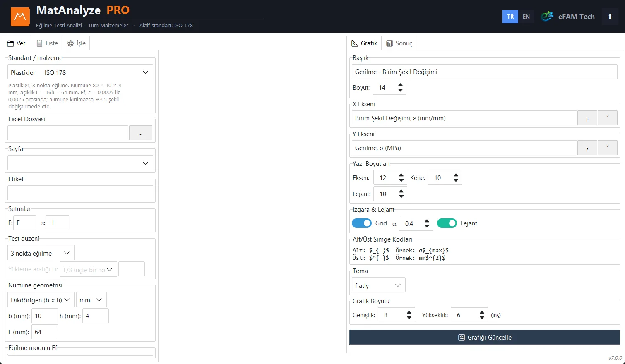Screen dimensions: 625x364
Task: Open the Standart / malzeme dropdown
Action: (80, 72)
